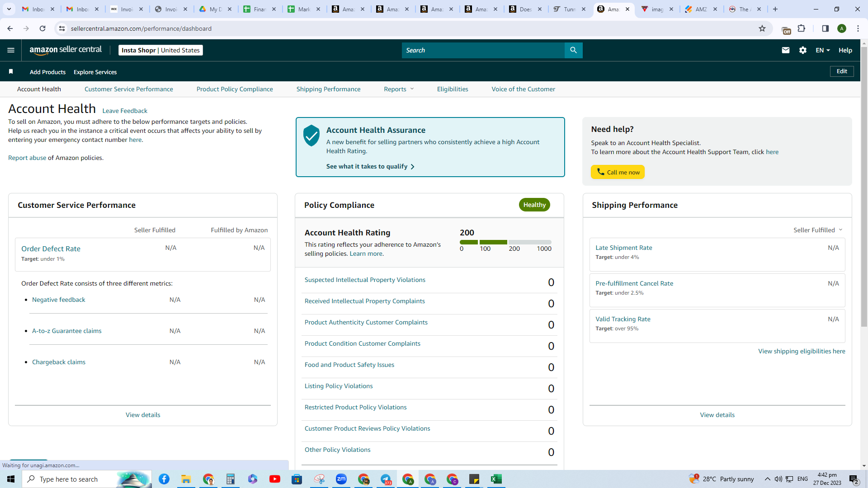Open the EN language dropdown
Viewport: 868px width, 488px height.
(823, 50)
